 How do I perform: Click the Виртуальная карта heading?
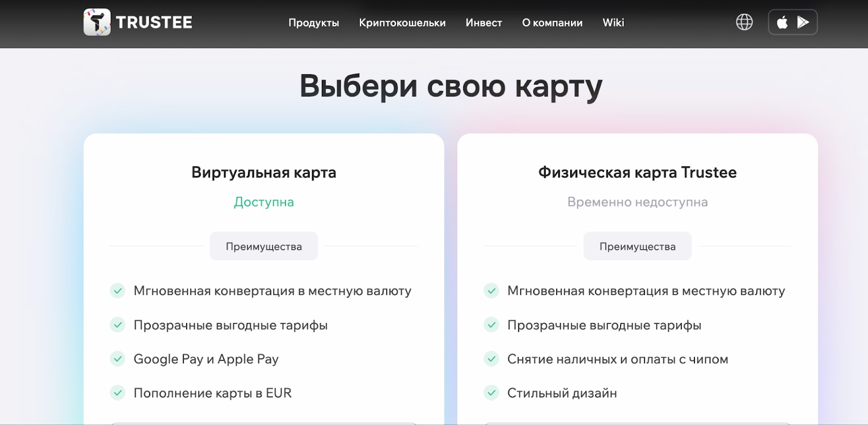[x=264, y=172]
